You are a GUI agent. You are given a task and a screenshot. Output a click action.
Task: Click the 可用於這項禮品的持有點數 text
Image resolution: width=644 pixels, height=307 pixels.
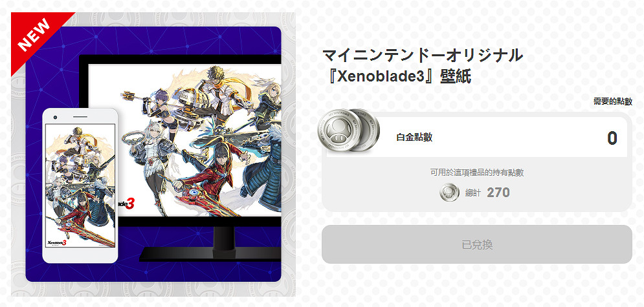tap(477, 173)
